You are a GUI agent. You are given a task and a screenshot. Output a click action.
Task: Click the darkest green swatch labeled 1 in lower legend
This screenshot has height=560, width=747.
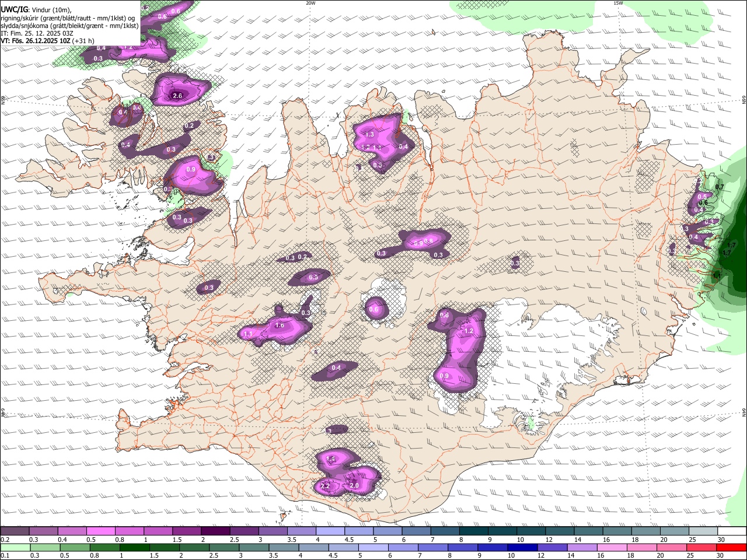tap(134, 548)
